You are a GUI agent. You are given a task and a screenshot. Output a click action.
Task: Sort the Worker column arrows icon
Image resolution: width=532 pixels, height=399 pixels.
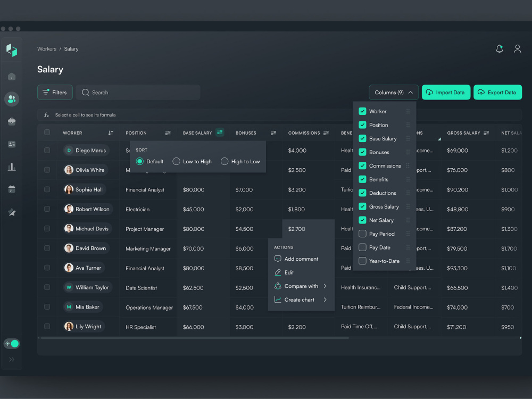(111, 133)
